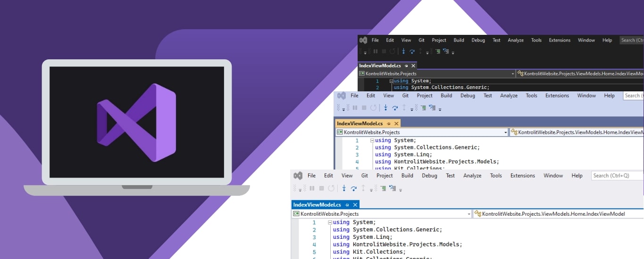The image size is (644, 259).
Task: Click Stop Debugging square in the light window
Action: click(321, 188)
